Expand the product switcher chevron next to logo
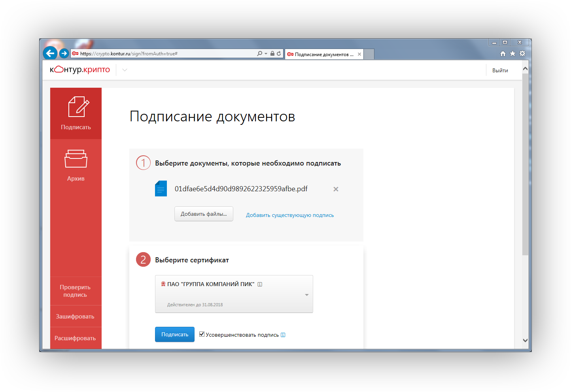The height and width of the screenshot is (392, 571). pos(125,70)
